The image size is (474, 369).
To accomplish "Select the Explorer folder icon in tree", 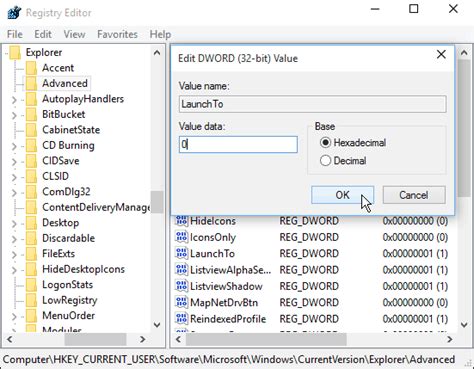I will [15, 52].
